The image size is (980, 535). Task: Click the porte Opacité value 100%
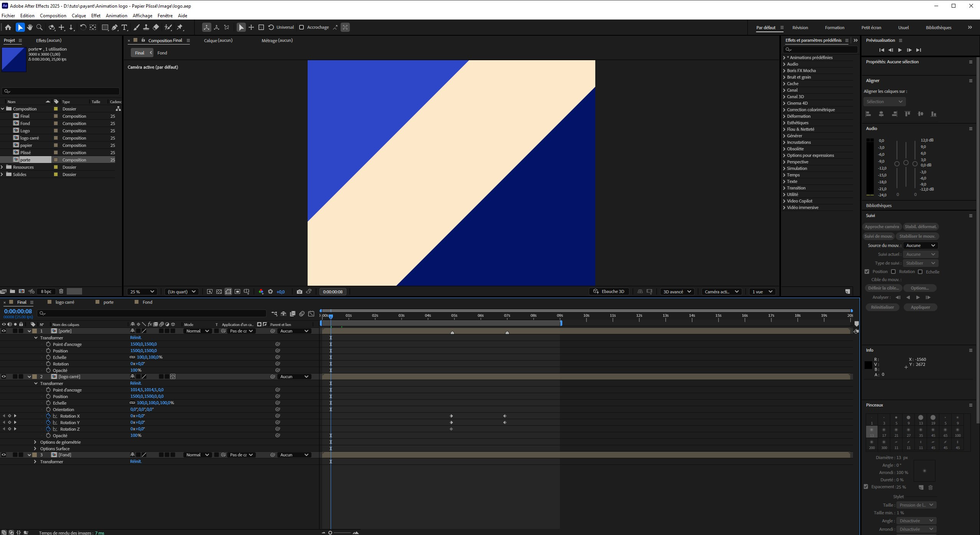pyautogui.click(x=136, y=370)
